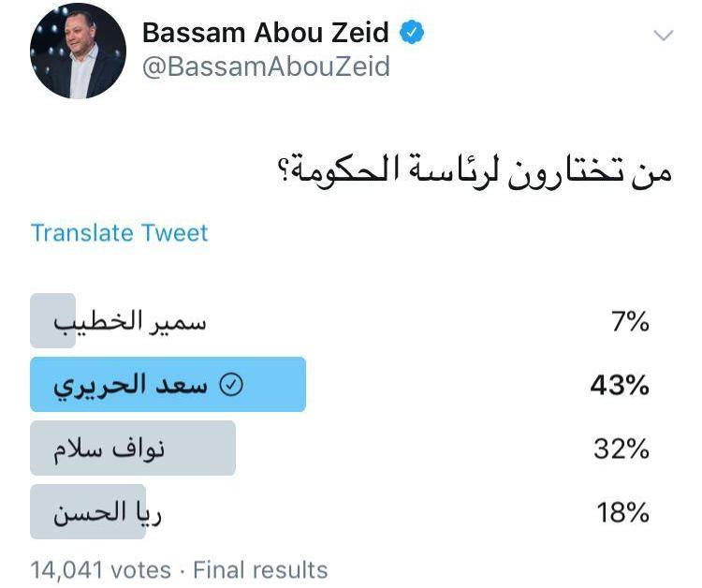Click the 14,041 votes count
Screen dimensions: 702x588
pos(101,569)
